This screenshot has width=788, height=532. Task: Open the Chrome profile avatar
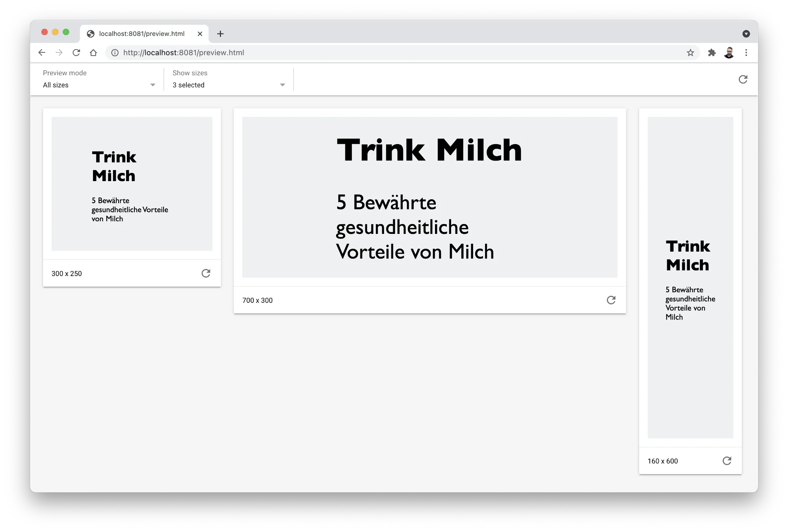(729, 53)
